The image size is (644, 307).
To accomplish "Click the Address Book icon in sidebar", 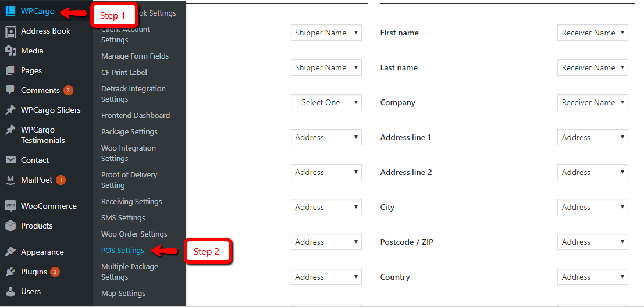I will pos(10,31).
